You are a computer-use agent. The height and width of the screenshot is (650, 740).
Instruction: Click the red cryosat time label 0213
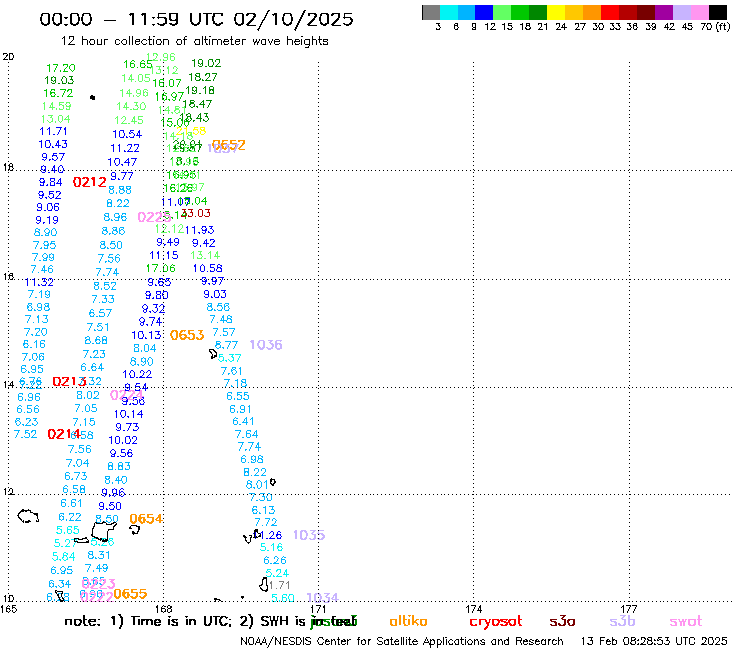pos(69,381)
